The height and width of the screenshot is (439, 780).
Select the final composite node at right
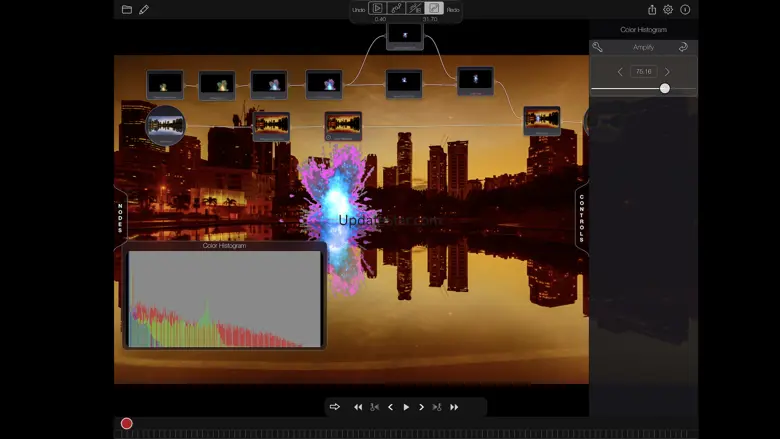tap(542, 121)
